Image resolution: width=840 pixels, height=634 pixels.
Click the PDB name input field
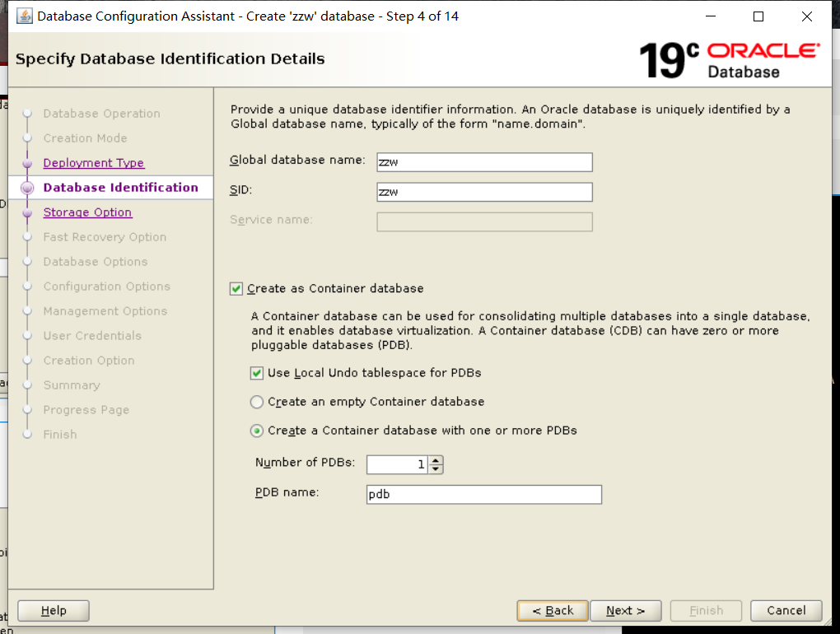(483, 494)
